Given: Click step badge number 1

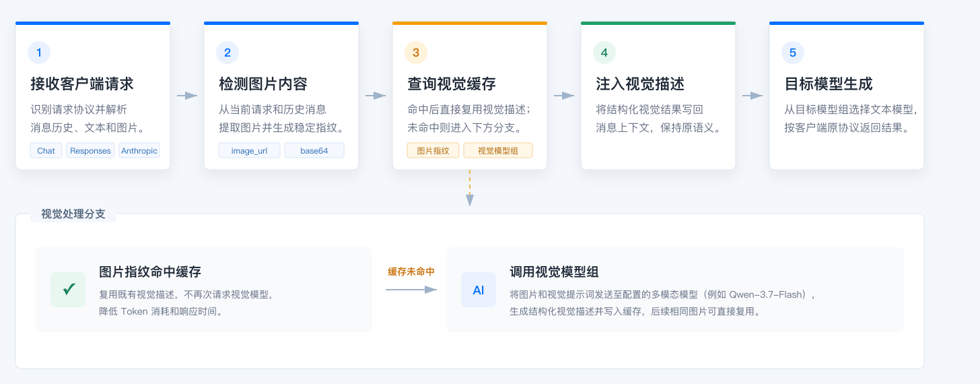Looking at the screenshot, I should pyautogui.click(x=39, y=53).
